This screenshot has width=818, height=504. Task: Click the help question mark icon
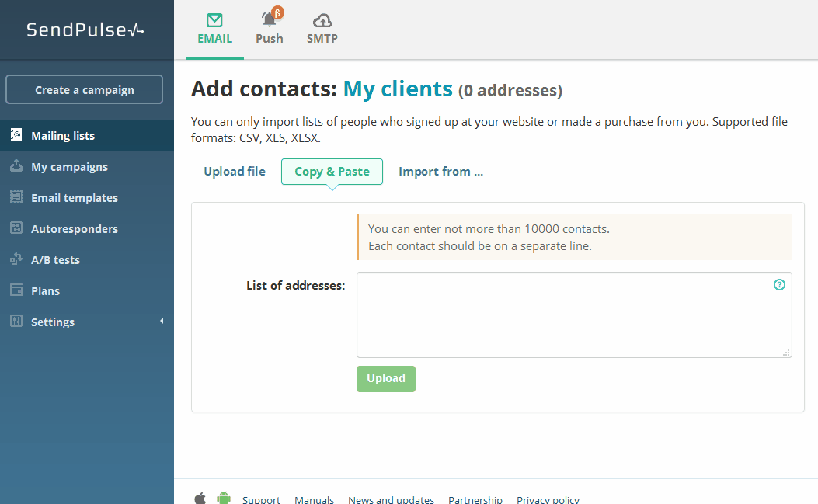[x=779, y=285]
